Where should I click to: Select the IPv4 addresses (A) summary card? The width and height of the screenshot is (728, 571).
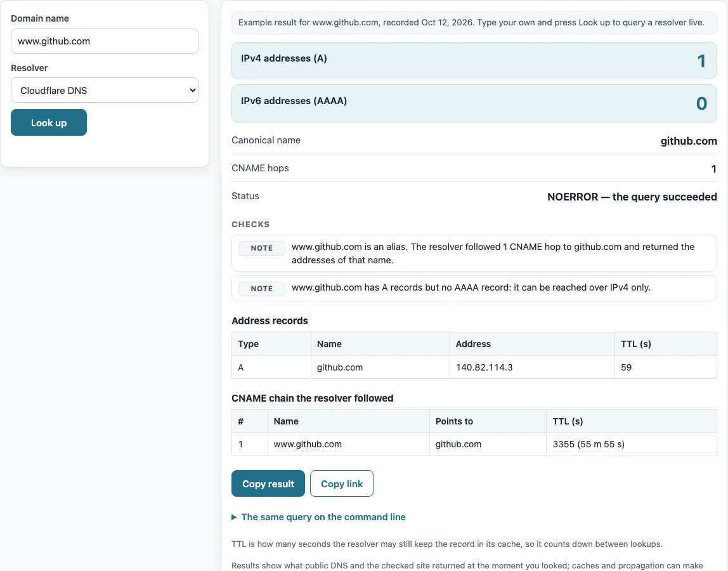(x=474, y=60)
